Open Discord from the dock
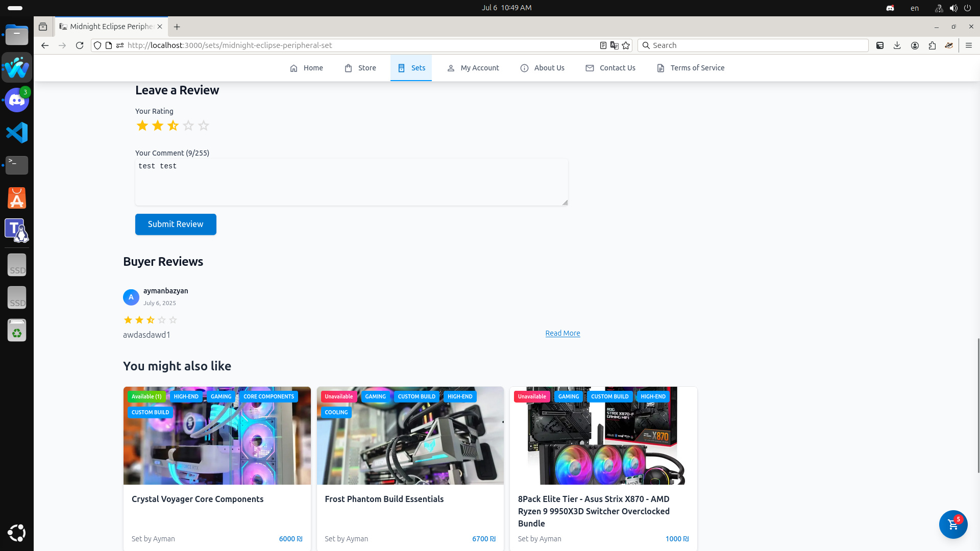 click(17, 100)
